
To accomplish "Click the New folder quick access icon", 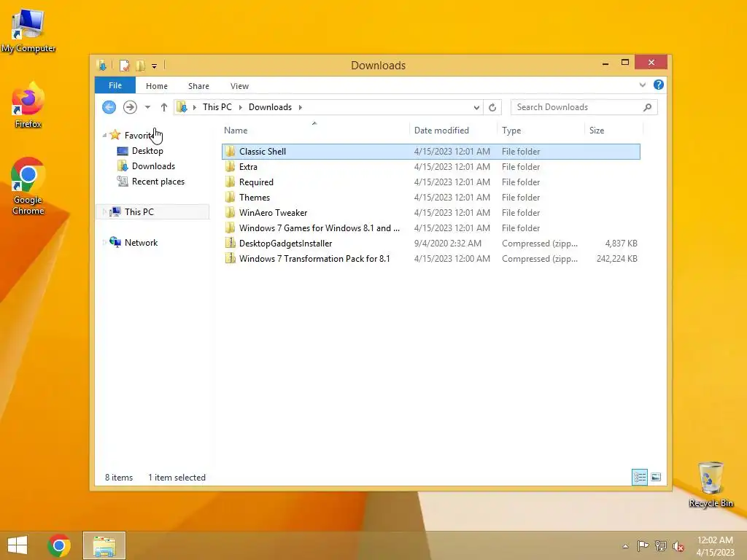I will point(141,65).
